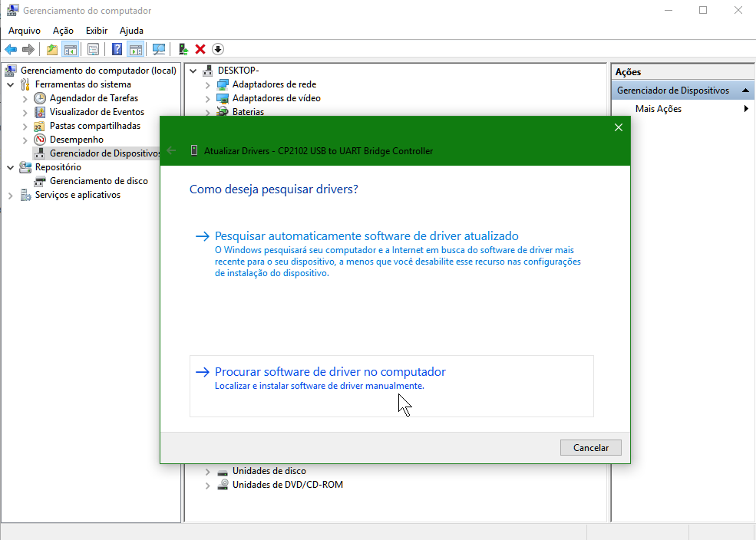
Task: Click the Gerenciamento de disco drive icon
Action: (40, 181)
